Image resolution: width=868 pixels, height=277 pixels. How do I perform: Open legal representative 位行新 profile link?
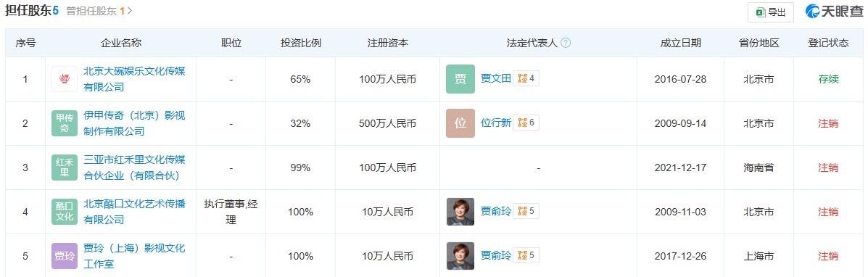(x=495, y=123)
